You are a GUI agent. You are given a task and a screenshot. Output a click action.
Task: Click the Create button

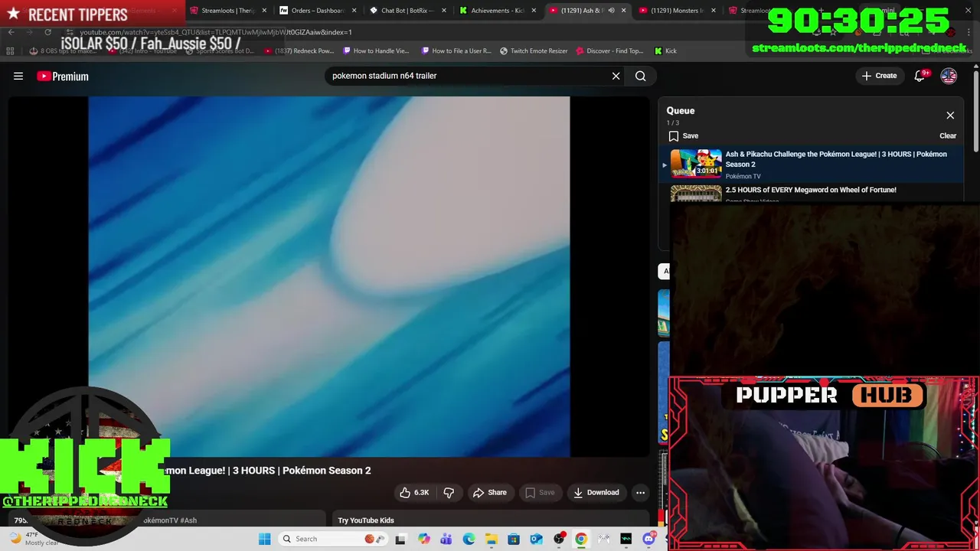coord(879,76)
